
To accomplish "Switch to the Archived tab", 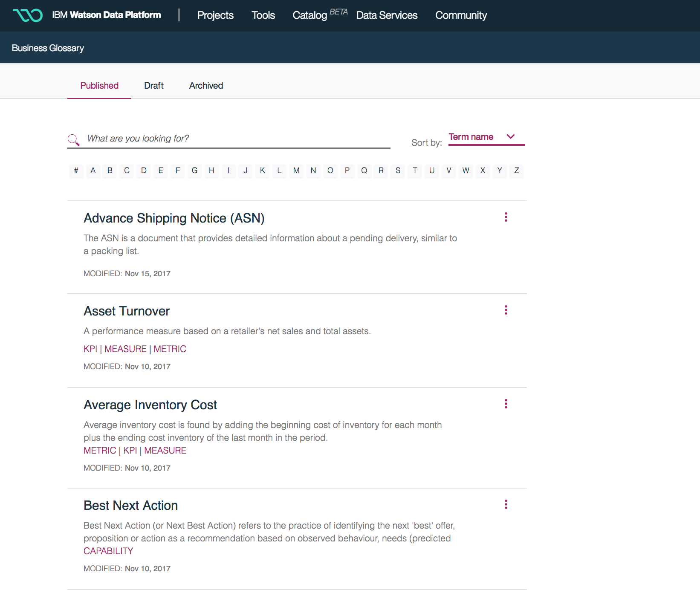I will pyautogui.click(x=206, y=85).
